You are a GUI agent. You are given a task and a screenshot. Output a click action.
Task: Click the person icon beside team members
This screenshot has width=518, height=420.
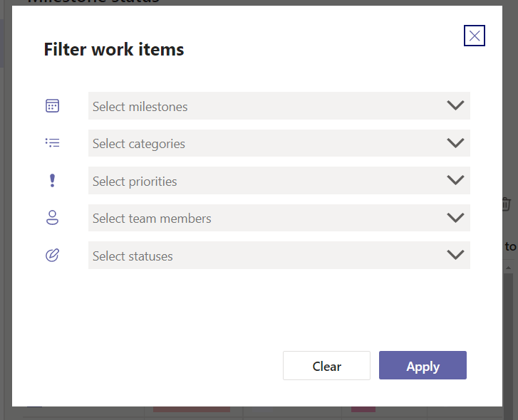[52, 219]
